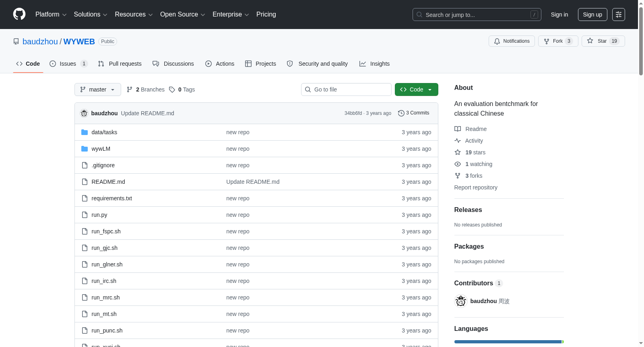644x347 pixels.
Task: Click the run_irc.sh file icon
Action: click(85, 281)
